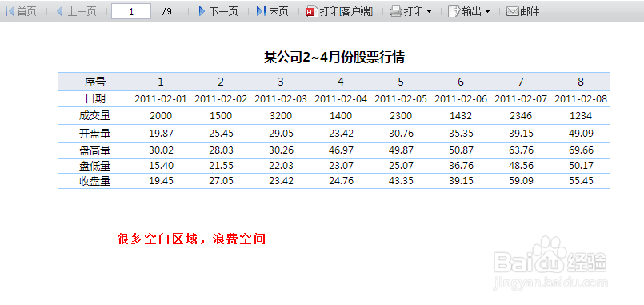Screen dimensions: 644x305
Task: Click volume cell 2346
Action: point(520,116)
